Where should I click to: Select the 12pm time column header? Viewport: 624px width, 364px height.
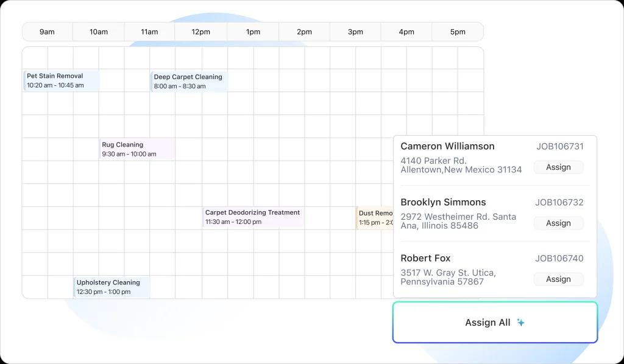[200, 32]
